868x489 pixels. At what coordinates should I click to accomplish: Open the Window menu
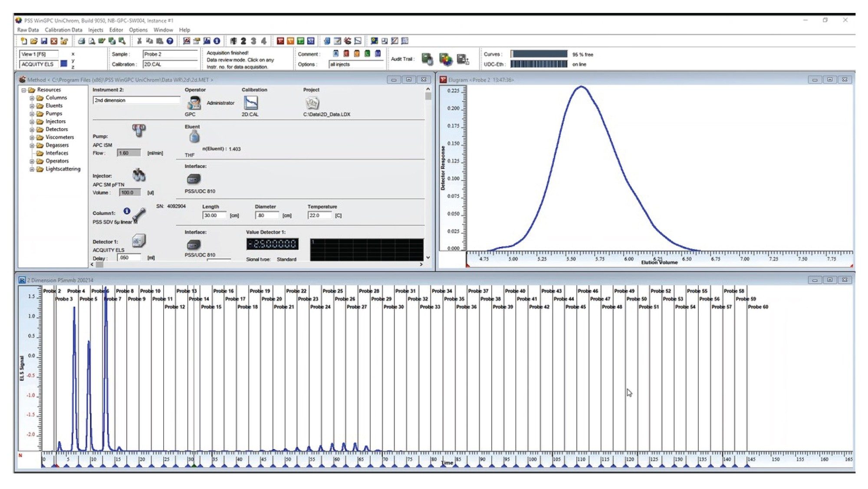pos(163,30)
